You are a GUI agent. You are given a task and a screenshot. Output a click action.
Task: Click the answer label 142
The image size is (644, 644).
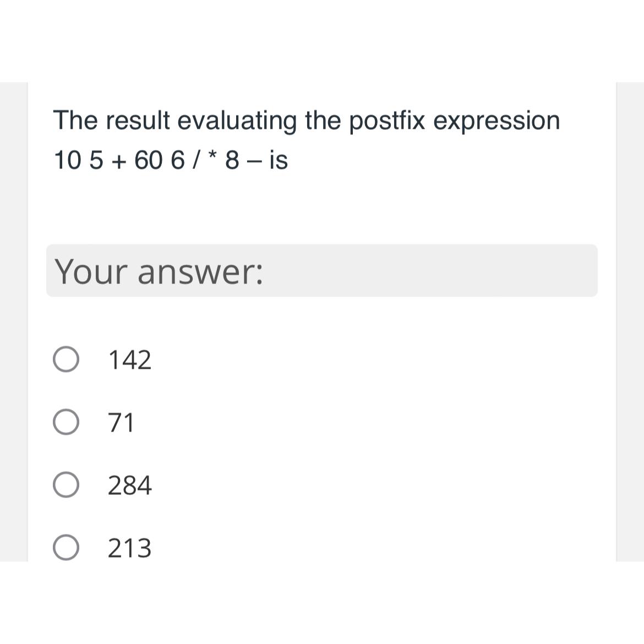pyautogui.click(x=129, y=359)
